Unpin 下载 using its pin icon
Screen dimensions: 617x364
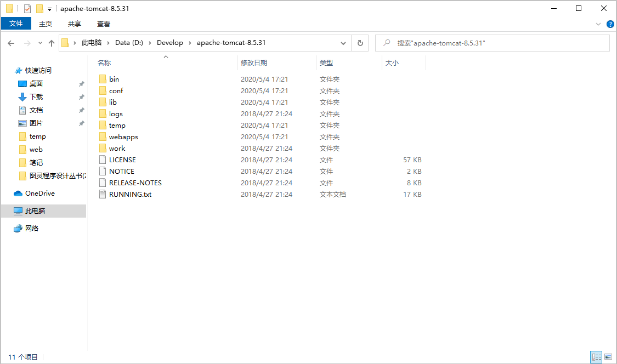(x=82, y=97)
